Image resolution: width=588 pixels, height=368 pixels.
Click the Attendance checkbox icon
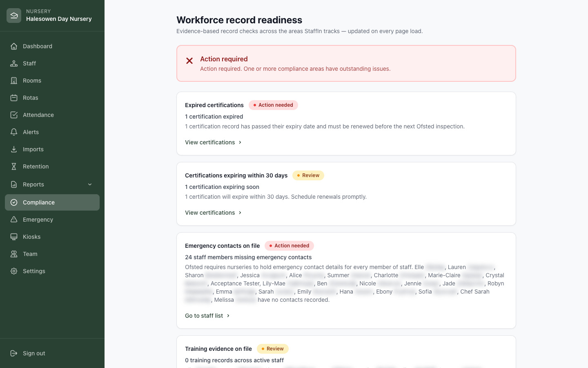pyautogui.click(x=14, y=115)
